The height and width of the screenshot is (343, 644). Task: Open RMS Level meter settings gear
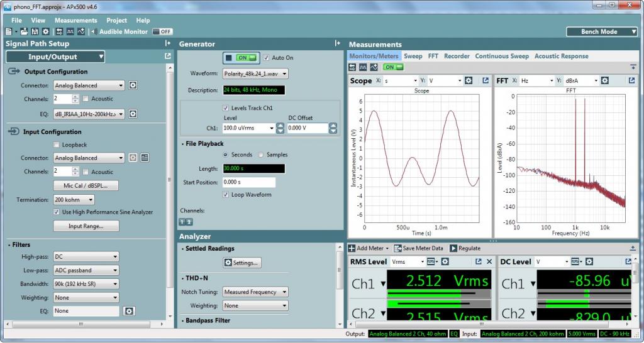point(445,261)
